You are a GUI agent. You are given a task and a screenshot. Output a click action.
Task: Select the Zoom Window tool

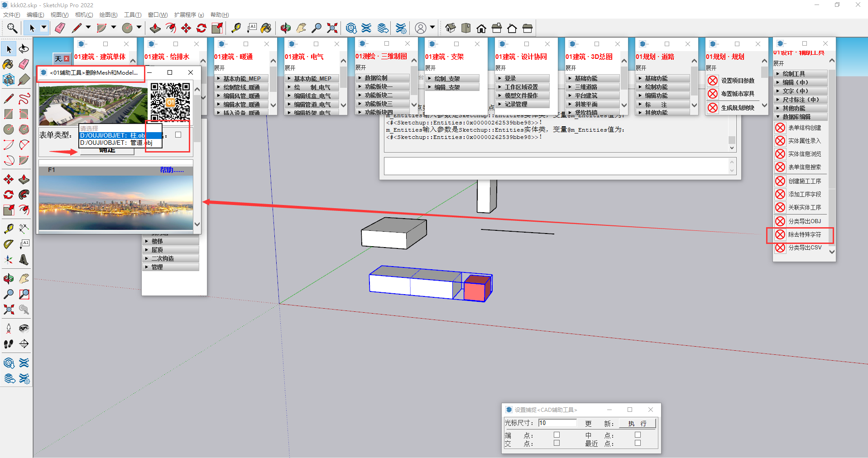[x=24, y=294]
